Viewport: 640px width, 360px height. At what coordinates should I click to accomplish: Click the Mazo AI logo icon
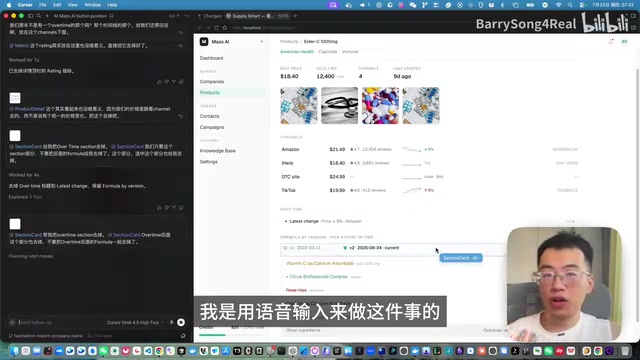(204, 42)
